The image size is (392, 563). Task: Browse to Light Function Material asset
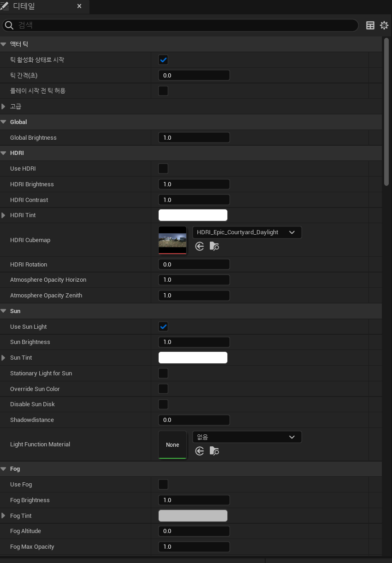pos(214,451)
